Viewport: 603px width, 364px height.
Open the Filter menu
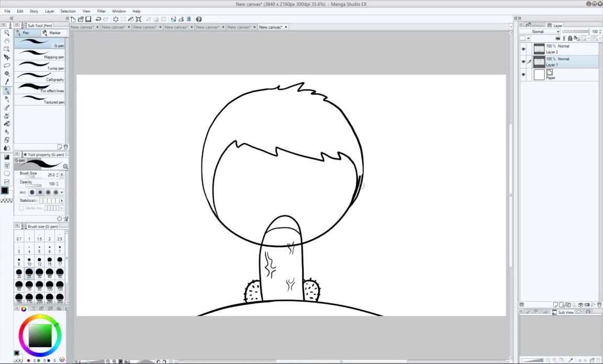[x=101, y=11]
